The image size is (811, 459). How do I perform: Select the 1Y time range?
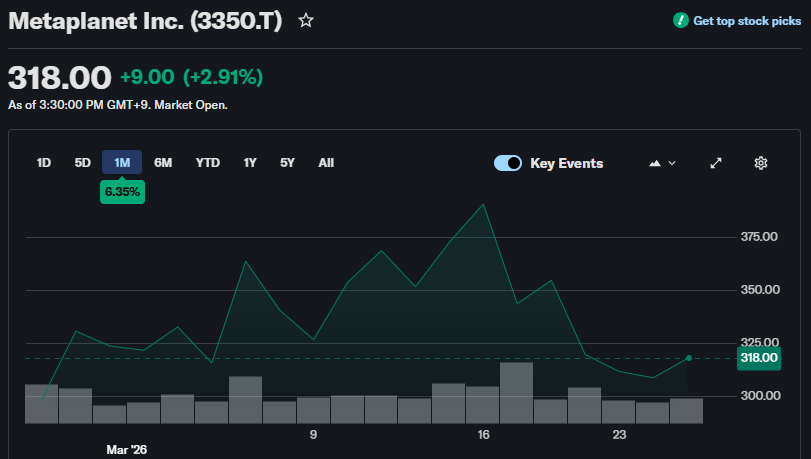[250, 163]
